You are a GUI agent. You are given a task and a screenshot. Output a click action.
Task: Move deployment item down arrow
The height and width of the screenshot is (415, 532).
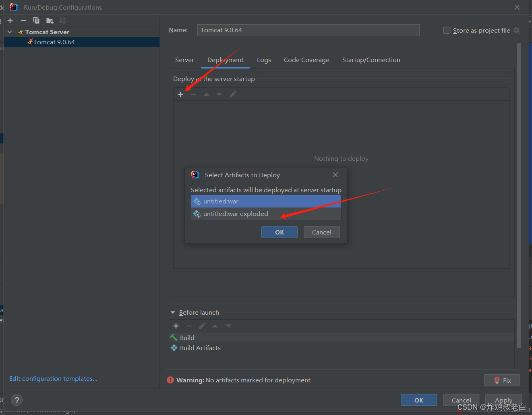click(x=219, y=94)
